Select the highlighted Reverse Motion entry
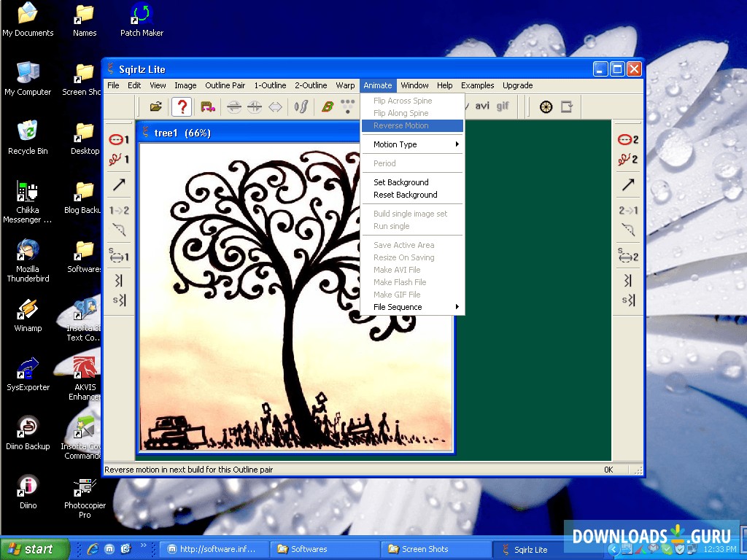The width and height of the screenshot is (747, 560). [412, 125]
